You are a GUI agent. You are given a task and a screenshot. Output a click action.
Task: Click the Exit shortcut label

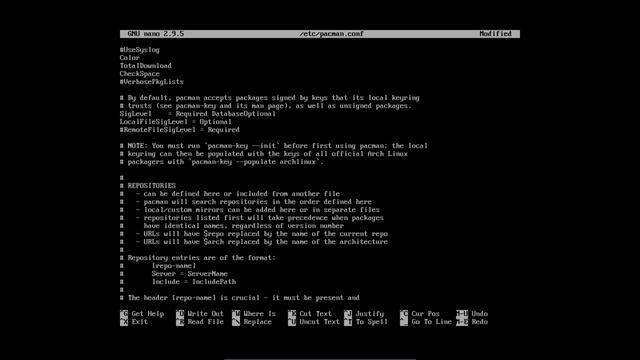click(x=139, y=322)
